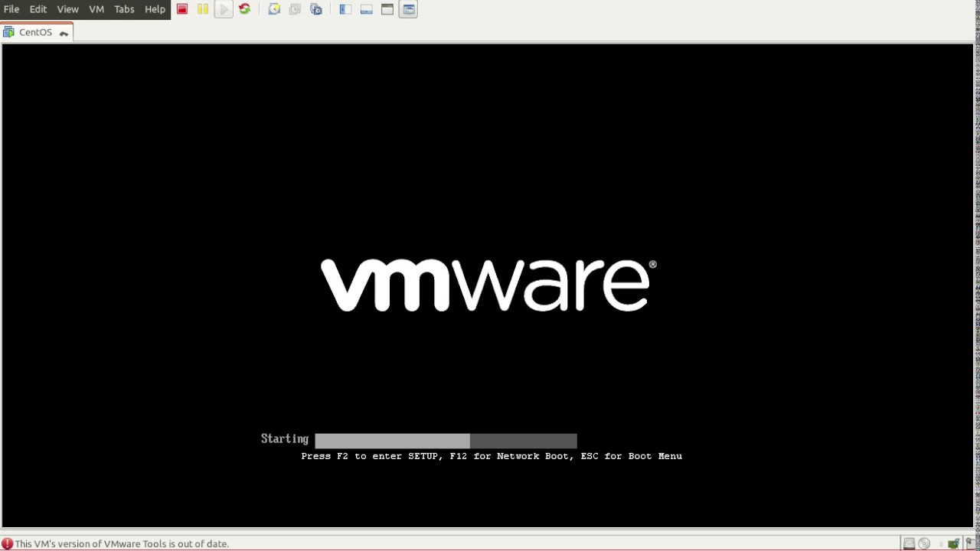Open the Help menu
This screenshot has height=551, width=980.
(x=155, y=9)
